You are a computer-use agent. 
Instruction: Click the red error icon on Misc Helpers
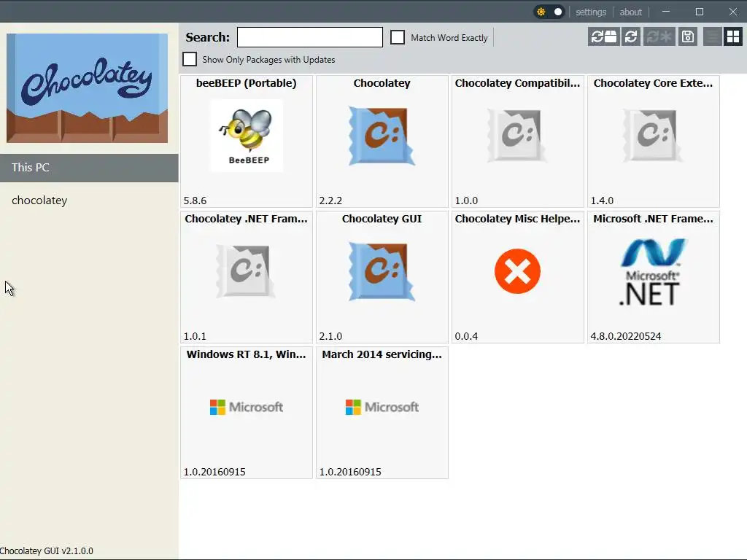(x=517, y=271)
